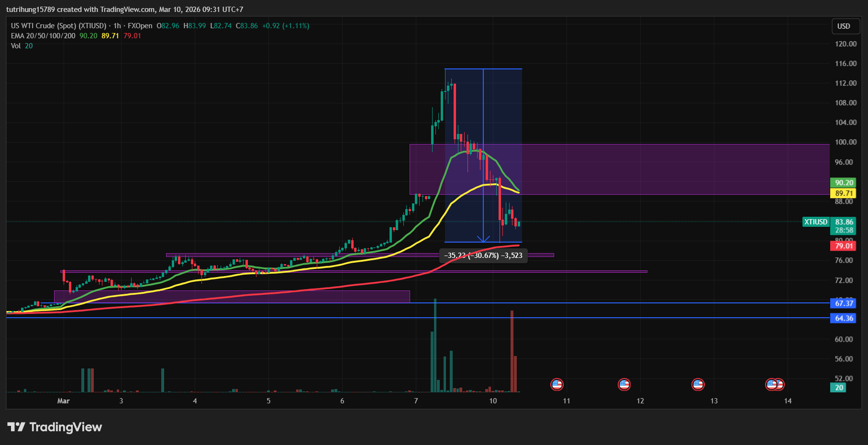Select the tallest red volume bar
This screenshot has width=868, height=445.
point(512,352)
